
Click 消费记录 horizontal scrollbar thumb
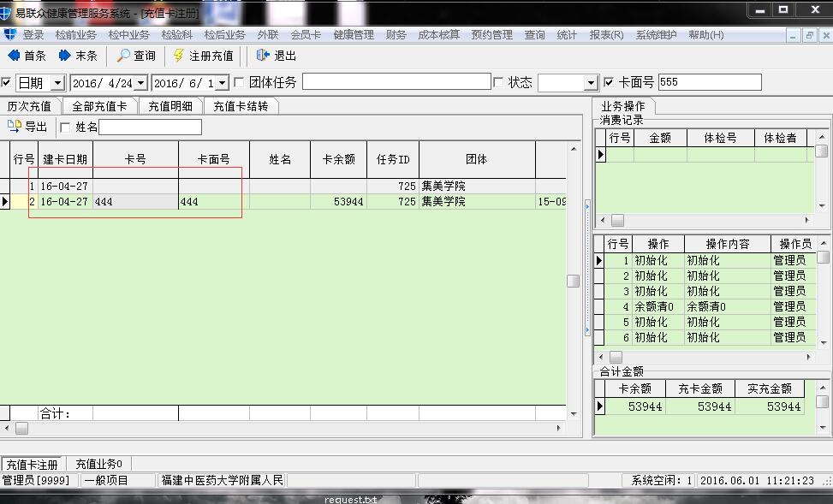tap(617, 220)
